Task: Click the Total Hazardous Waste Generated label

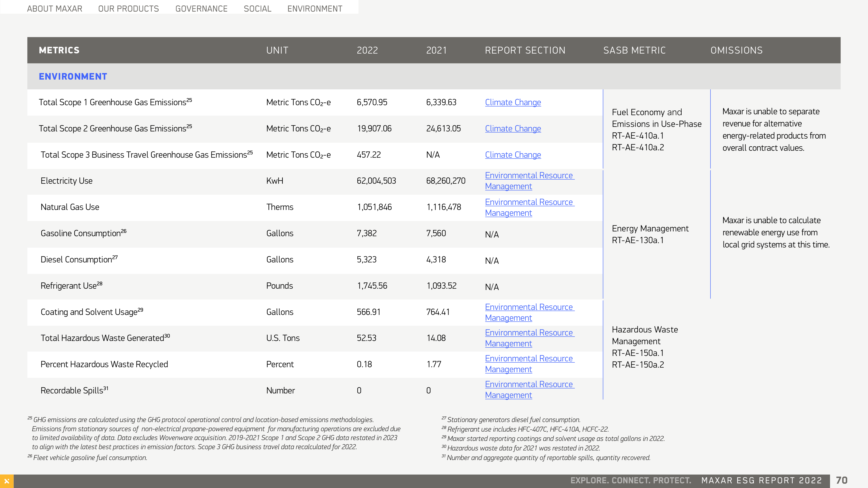Action: [105, 338]
